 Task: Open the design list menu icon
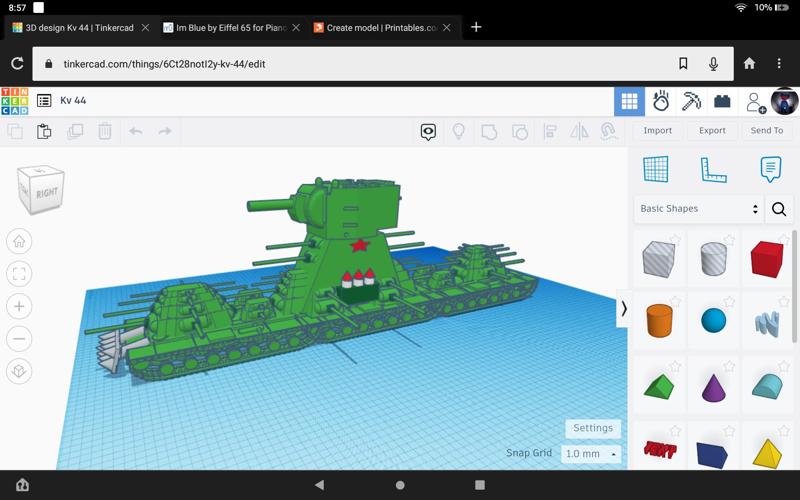coord(44,101)
